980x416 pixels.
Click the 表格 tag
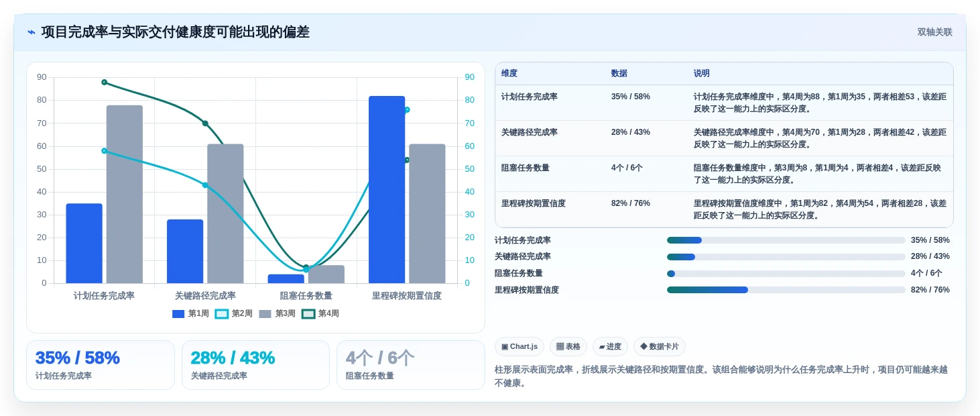pos(568,346)
